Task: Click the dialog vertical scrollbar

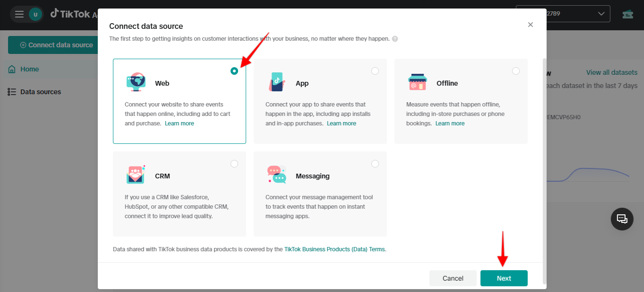Action: [544, 170]
